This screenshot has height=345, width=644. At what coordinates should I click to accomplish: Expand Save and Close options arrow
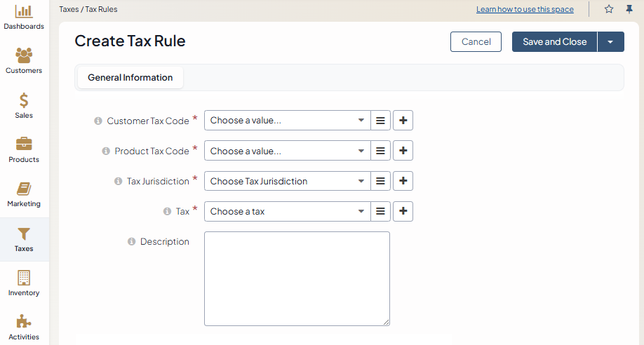[x=610, y=42]
